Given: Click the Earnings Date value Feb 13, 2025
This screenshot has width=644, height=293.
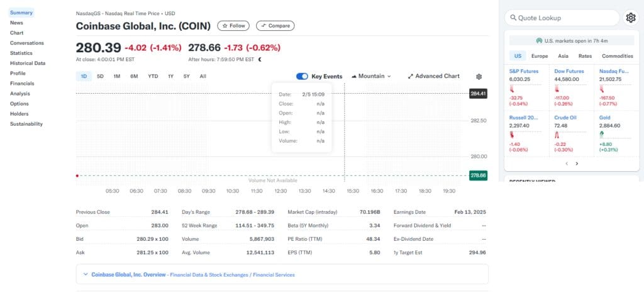Looking at the screenshot, I should pyautogui.click(x=470, y=212).
